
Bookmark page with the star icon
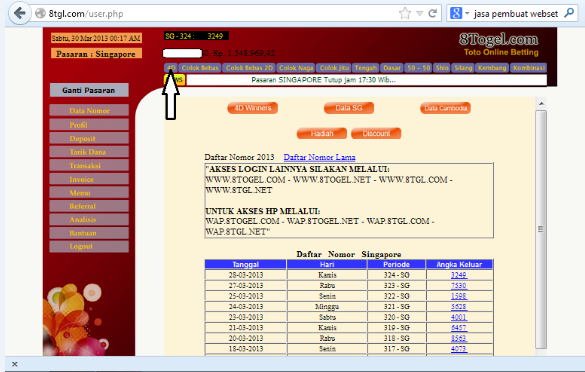[x=405, y=14]
